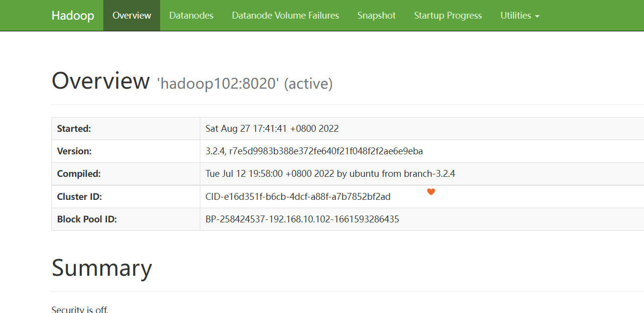Click the Hadoop brand link

pos(72,15)
